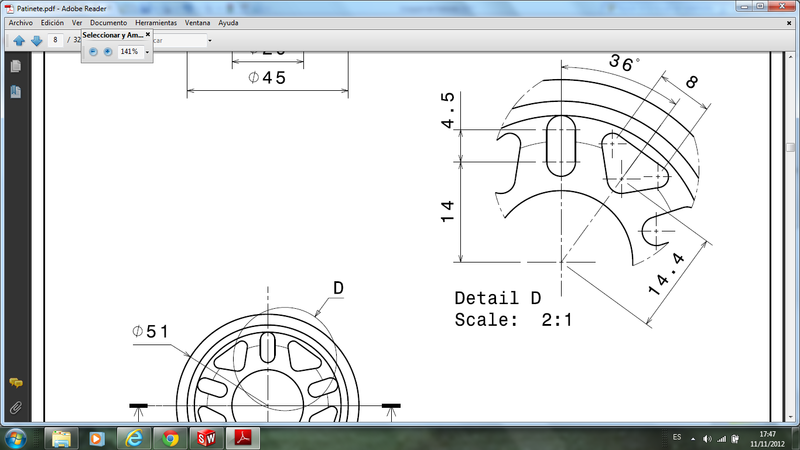This screenshot has width=800, height=450.
Task: Open the clock showing 17:47
Action: pos(767,439)
